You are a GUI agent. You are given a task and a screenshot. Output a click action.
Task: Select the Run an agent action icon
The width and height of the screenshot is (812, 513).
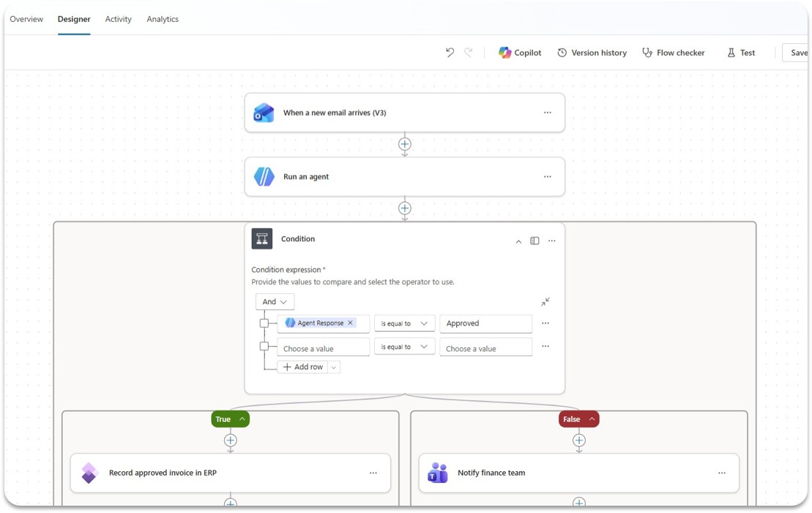click(264, 176)
